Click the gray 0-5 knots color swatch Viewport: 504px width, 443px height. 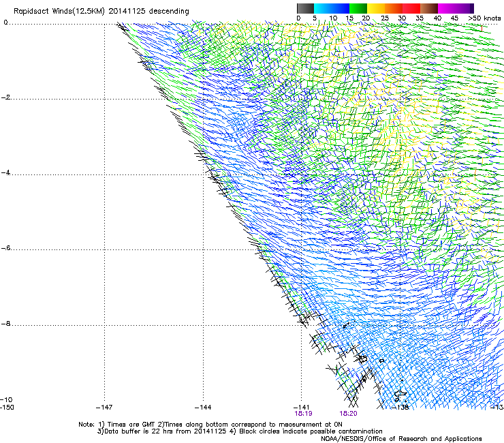(x=305, y=8)
